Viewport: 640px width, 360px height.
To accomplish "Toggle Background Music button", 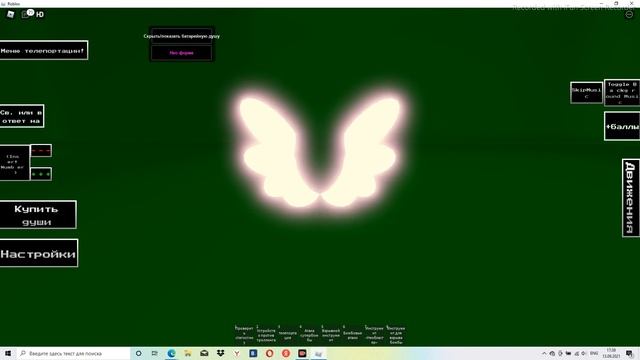I will click(x=622, y=93).
